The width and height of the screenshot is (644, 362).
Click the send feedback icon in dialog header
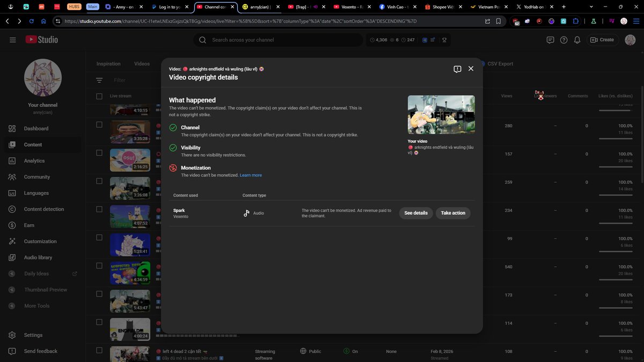[457, 69]
